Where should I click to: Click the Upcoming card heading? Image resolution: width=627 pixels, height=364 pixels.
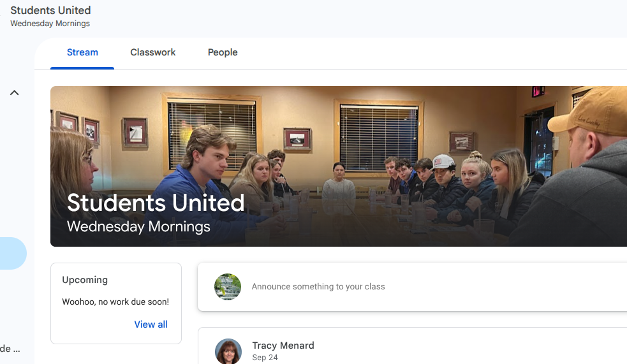(x=85, y=280)
